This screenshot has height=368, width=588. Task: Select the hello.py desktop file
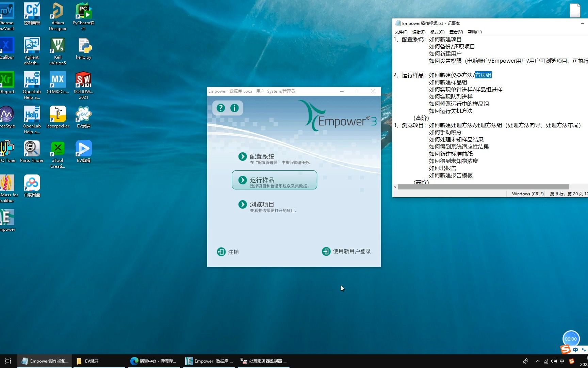point(83,48)
